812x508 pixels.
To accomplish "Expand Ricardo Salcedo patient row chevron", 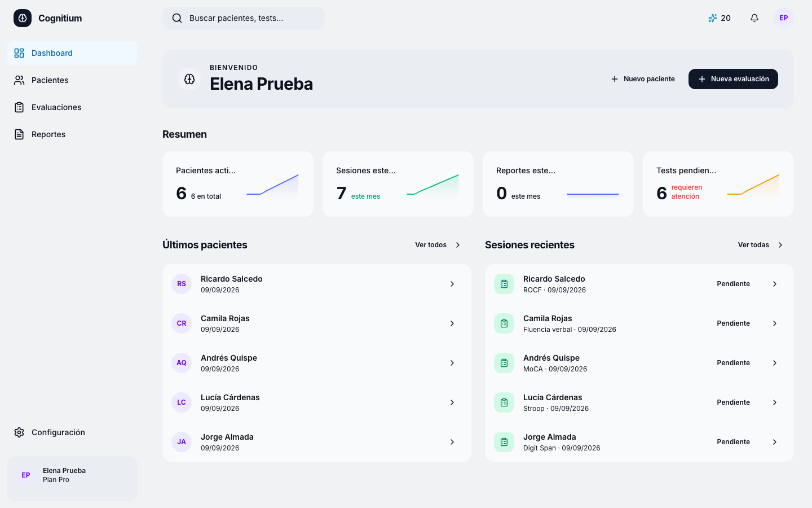I will (x=452, y=284).
